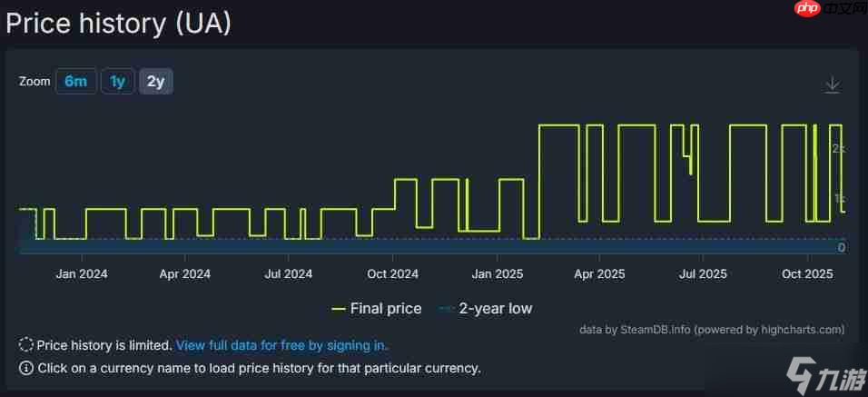The image size is (868, 397).
Task: Click the dashed circle limited-history icon
Action: [x=26, y=345]
